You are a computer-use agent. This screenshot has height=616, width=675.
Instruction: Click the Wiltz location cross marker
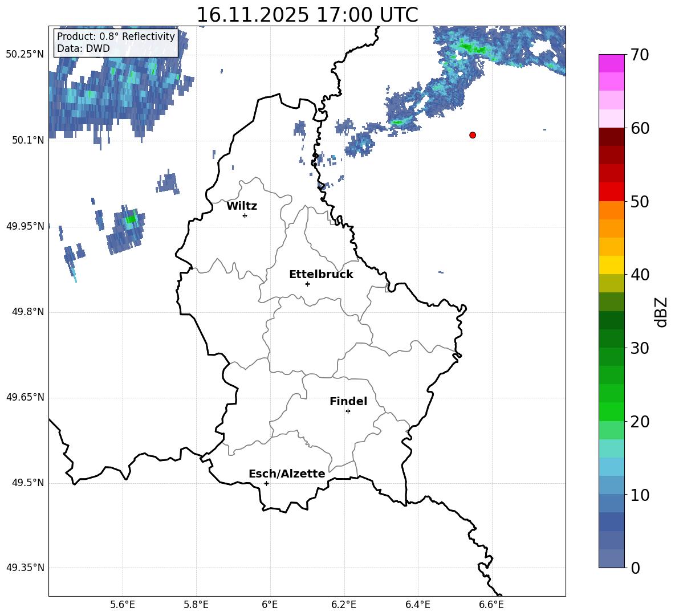pyautogui.click(x=245, y=215)
